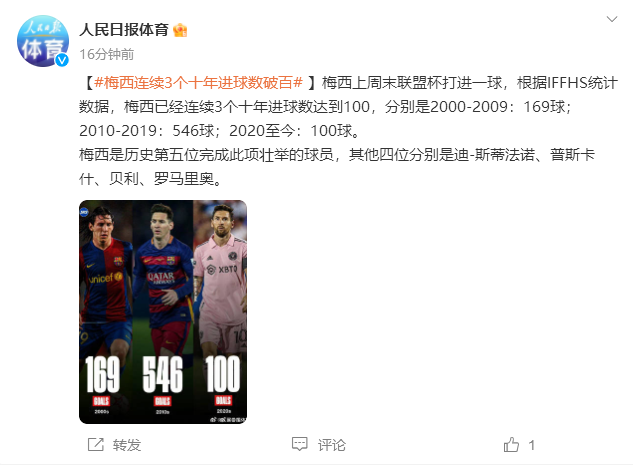Open the 169 goals unicef jersey panel

(106, 312)
